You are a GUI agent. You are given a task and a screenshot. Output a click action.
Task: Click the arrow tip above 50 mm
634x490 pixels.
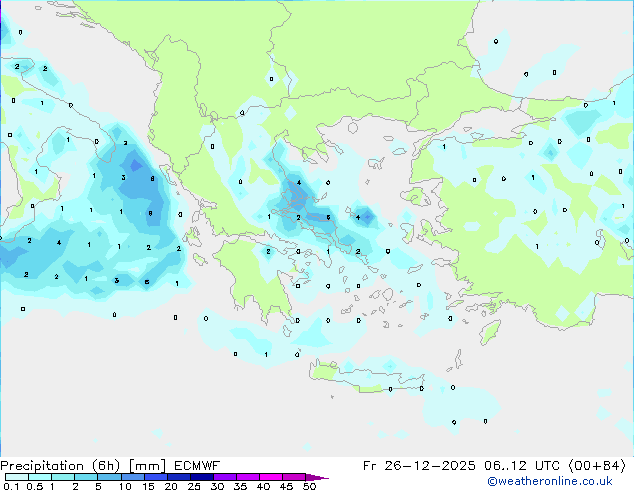317,477
